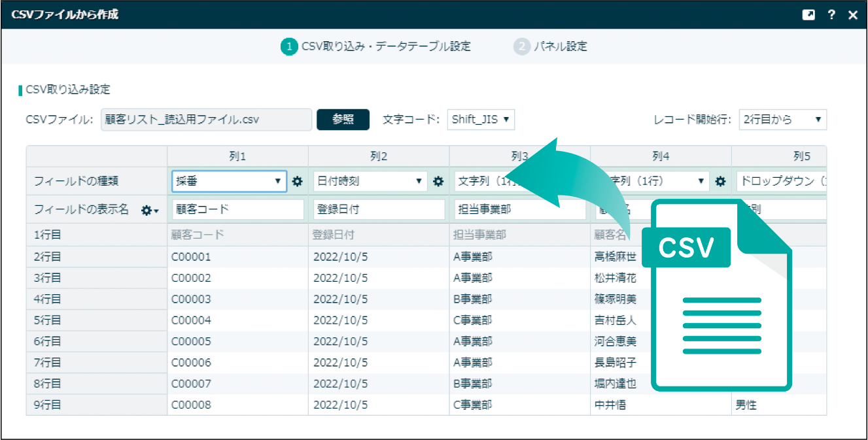The image size is (868, 440).
Task: Open settings gear for column 1 field type
Action: pyautogui.click(x=297, y=181)
